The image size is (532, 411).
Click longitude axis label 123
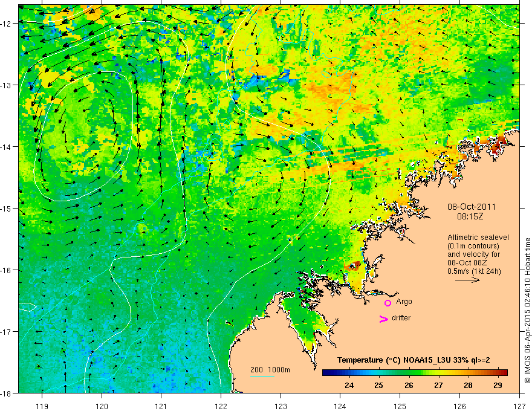coord(281,406)
